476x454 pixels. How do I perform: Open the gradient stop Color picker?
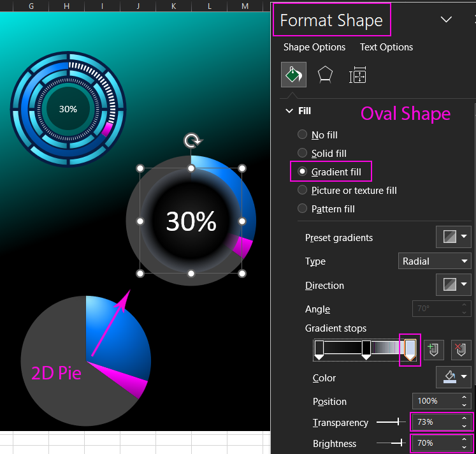(x=453, y=377)
